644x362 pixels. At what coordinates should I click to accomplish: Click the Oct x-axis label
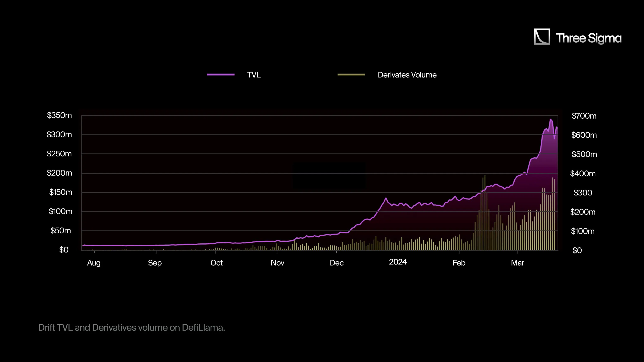216,263
